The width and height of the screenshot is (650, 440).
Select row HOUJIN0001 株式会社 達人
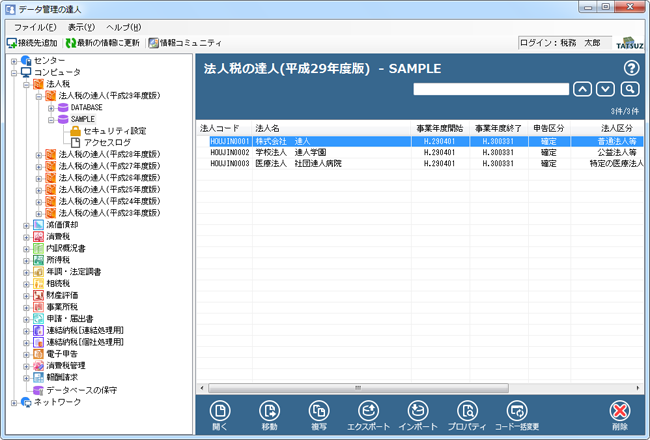coord(420,141)
